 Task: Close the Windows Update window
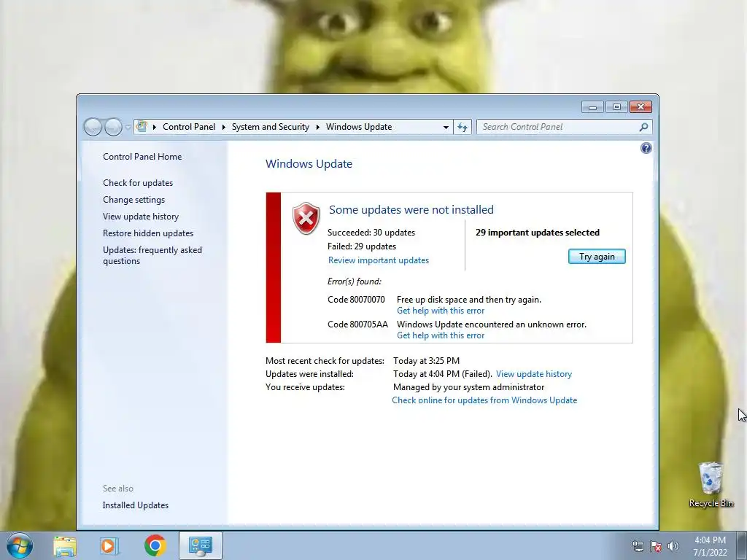640,107
